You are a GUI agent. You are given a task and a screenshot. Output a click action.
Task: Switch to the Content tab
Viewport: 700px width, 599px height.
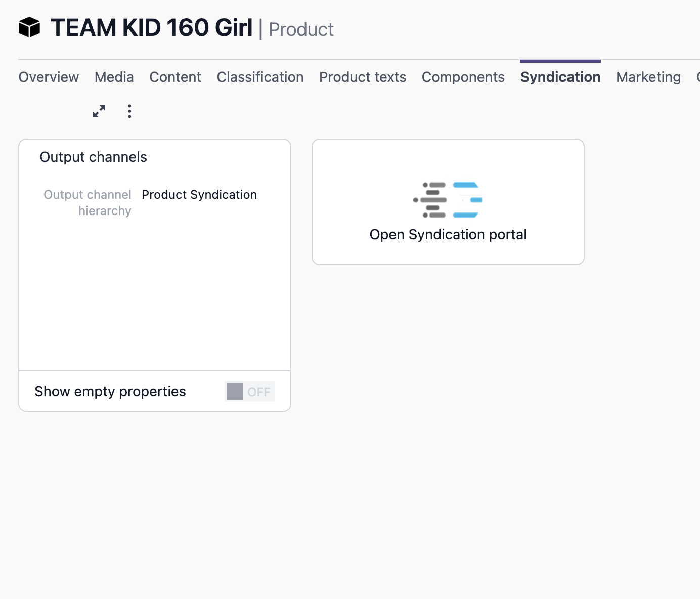click(175, 77)
